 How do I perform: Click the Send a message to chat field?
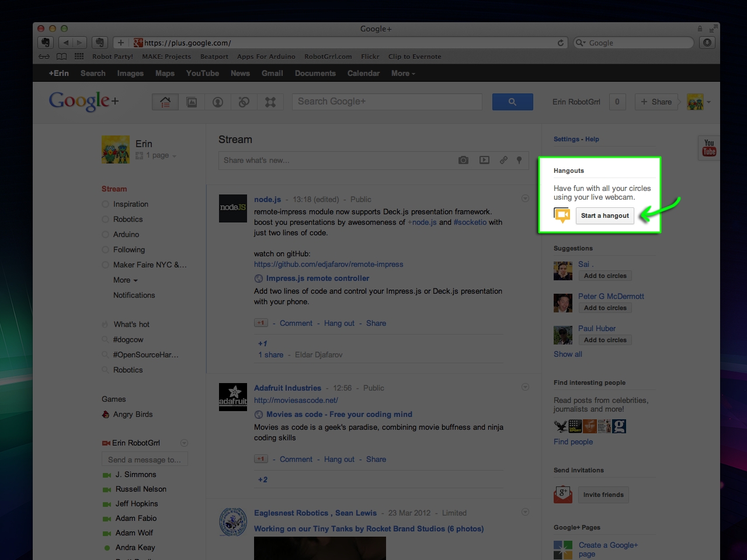145,460
